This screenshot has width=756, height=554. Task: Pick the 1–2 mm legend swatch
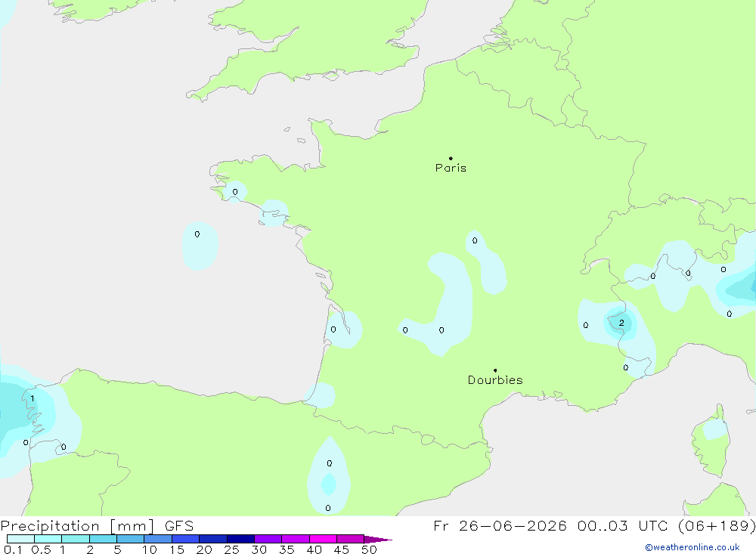coord(76,539)
